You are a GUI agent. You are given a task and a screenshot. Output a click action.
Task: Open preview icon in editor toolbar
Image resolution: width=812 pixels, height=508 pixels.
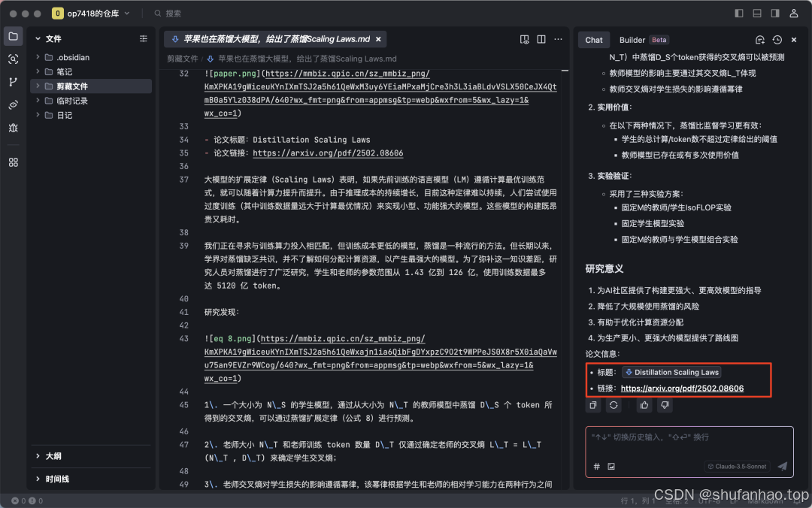coord(525,39)
